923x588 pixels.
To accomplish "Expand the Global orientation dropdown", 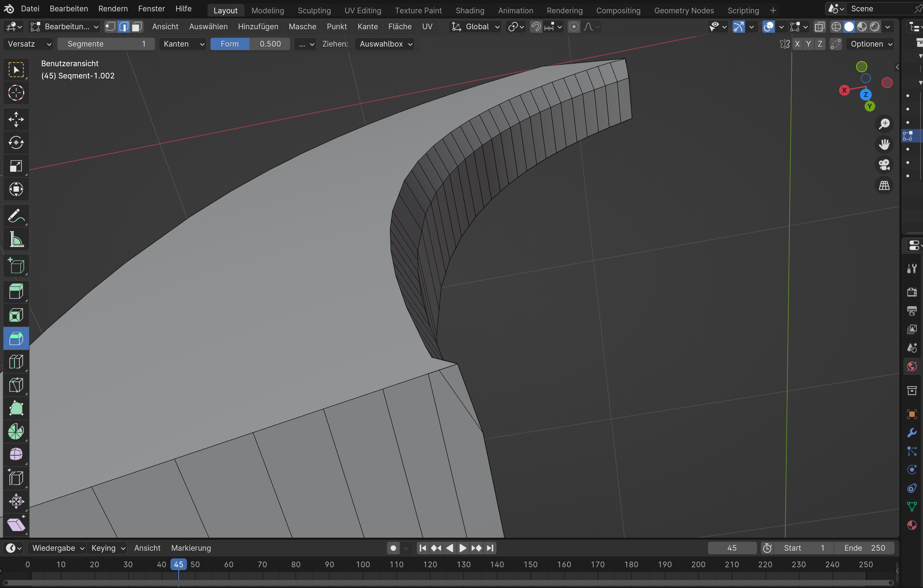I will (476, 26).
